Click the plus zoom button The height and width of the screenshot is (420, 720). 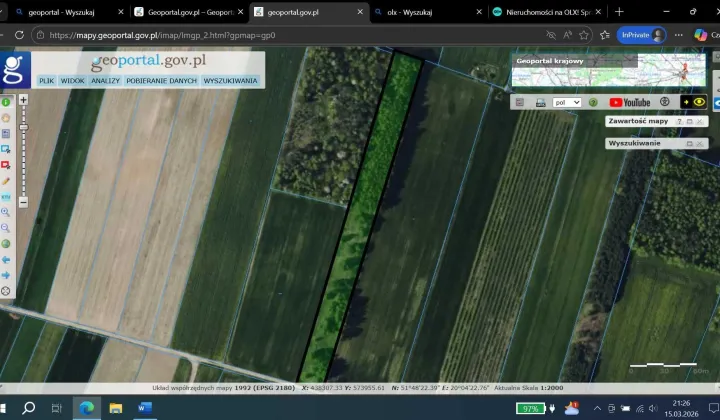pyautogui.click(x=23, y=100)
